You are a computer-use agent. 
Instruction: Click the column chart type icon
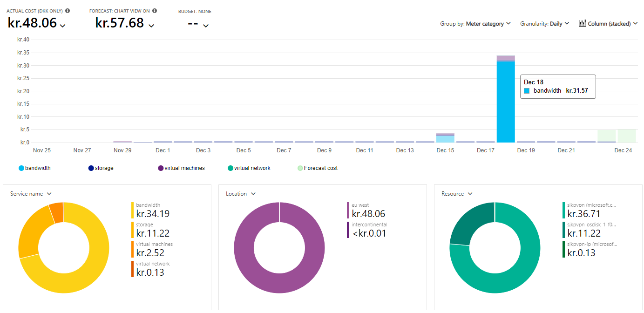[x=582, y=23]
